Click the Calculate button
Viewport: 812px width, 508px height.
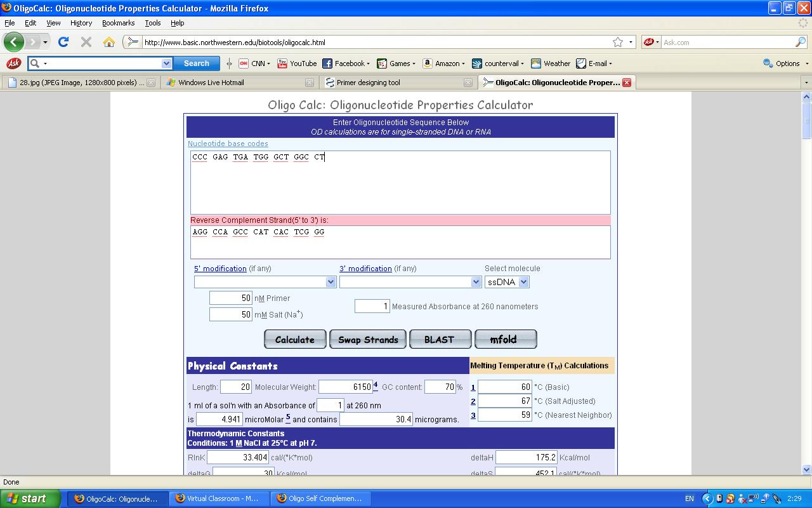tap(295, 340)
